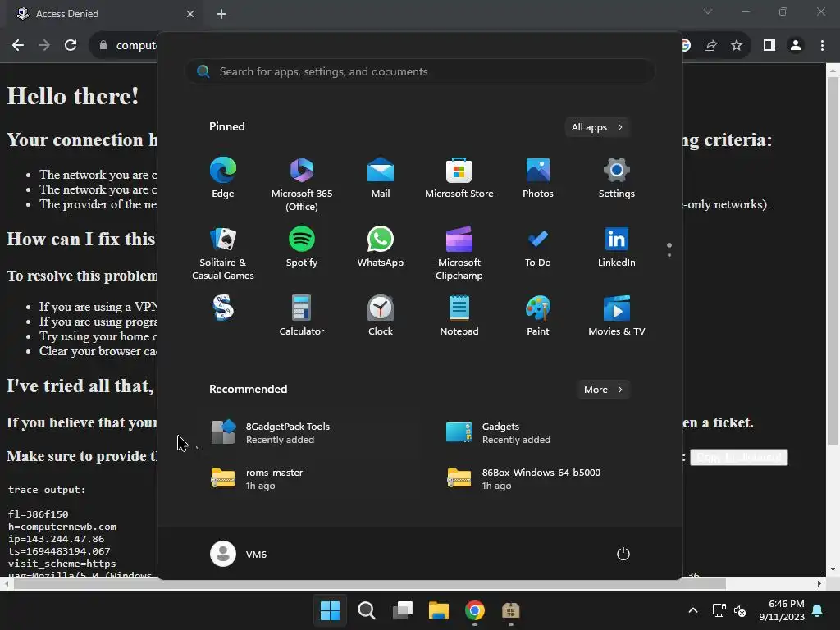Click muted volume icon in tray
This screenshot has width=840, height=630.
click(x=740, y=610)
